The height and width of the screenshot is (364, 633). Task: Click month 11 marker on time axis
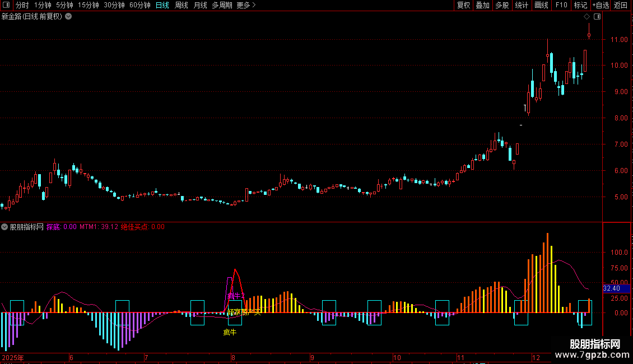(x=460, y=357)
